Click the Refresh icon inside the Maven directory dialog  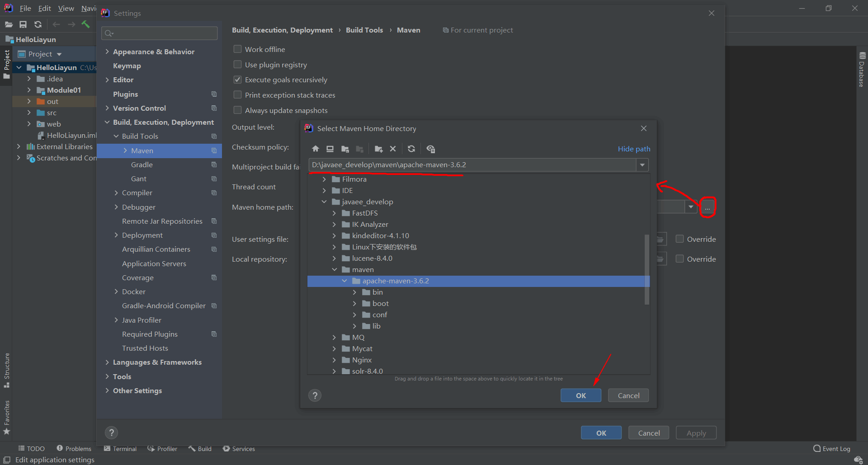tap(411, 149)
